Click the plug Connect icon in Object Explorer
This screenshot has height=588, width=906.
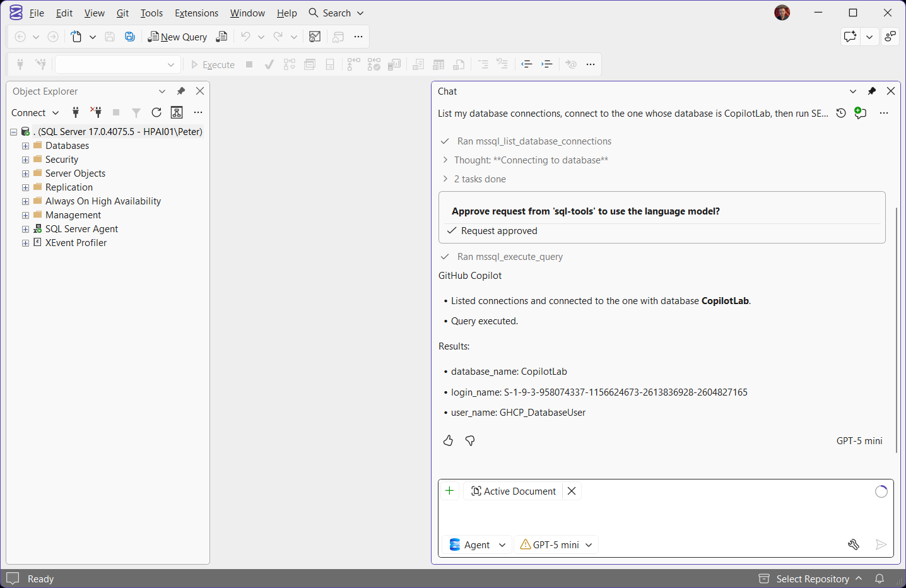point(76,112)
